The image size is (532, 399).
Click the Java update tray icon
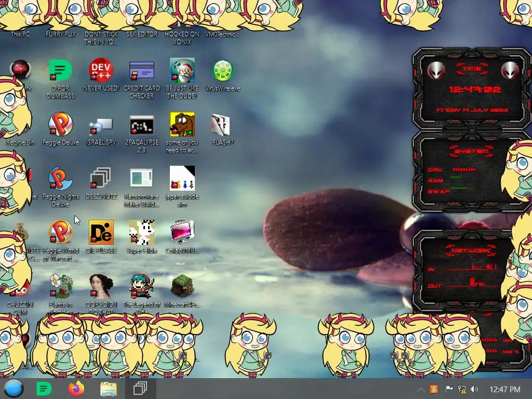coord(434,389)
